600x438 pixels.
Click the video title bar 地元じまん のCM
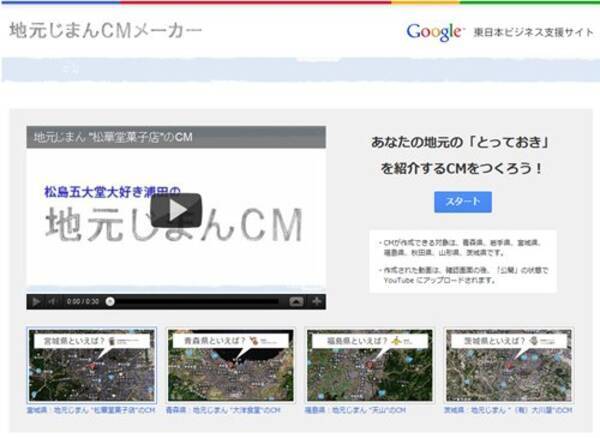pyautogui.click(x=176, y=137)
